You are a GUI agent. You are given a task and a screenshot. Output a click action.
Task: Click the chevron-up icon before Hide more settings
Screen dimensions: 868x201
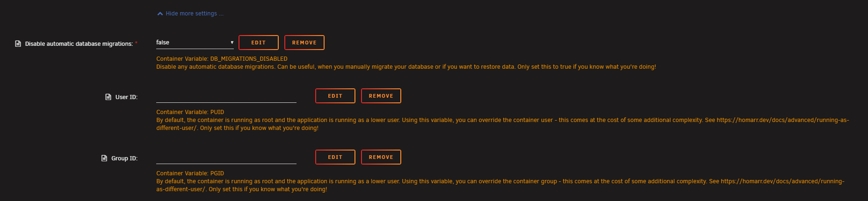pyautogui.click(x=160, y=14)
